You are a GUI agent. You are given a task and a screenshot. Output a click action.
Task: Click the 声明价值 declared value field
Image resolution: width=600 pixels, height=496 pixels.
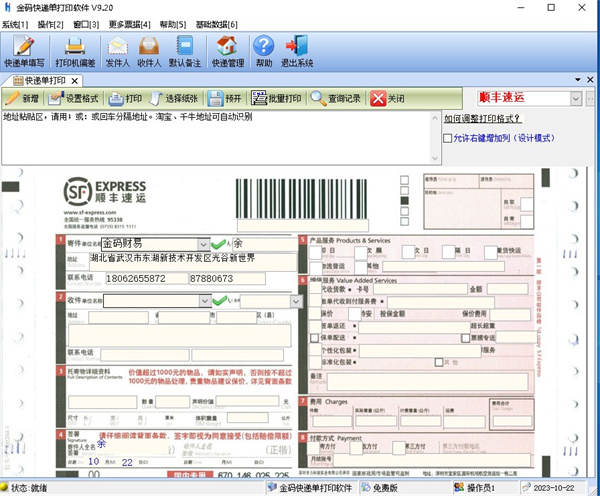pos(247,401)
